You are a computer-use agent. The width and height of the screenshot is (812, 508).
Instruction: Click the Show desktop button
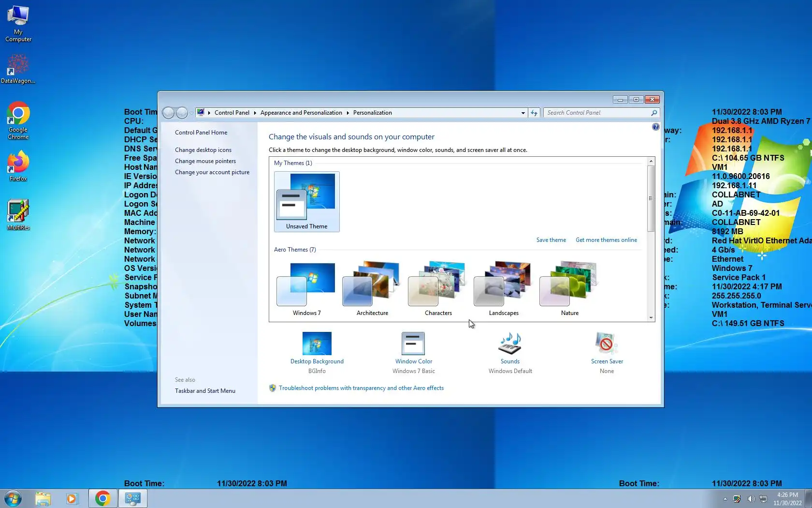(x=809, y=499)
